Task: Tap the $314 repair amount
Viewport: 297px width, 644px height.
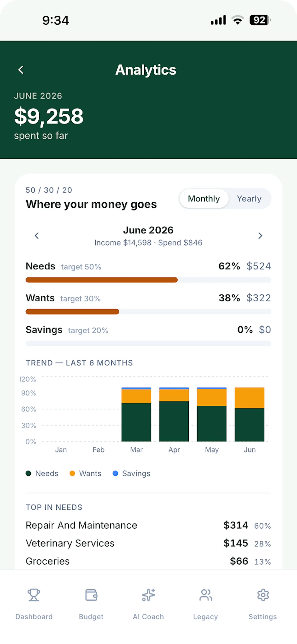Action: point(236,525)
